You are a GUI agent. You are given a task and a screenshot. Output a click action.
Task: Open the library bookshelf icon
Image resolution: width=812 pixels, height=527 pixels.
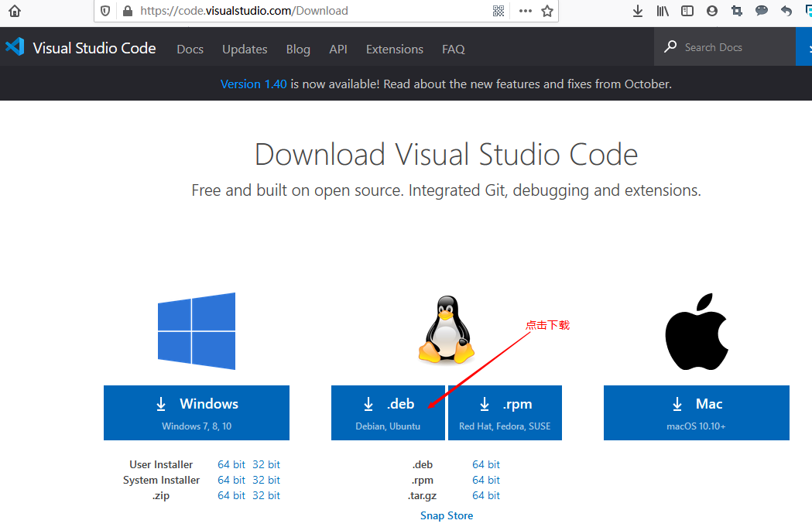[x=663, y=11]
